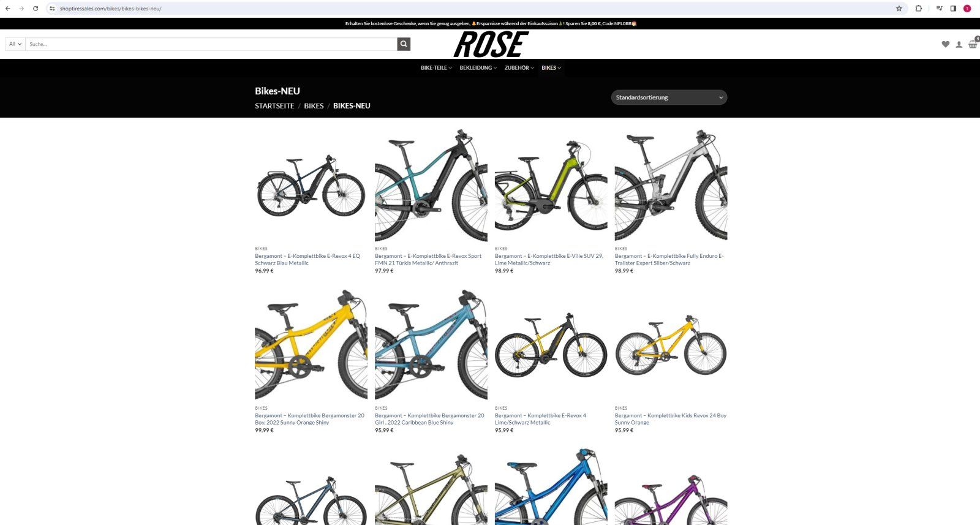Open the E-Ville SUV 29 lime bike image

click(551, 186)
